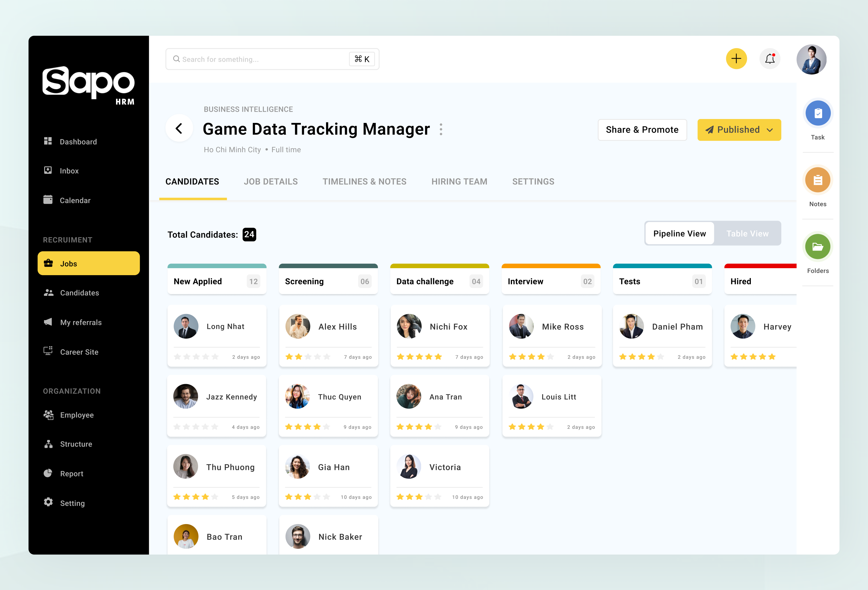The width and height of the screenshot is (868, 590).
Task: Switch to the JOB DETAILS tab
Action: tap(271, 182)
